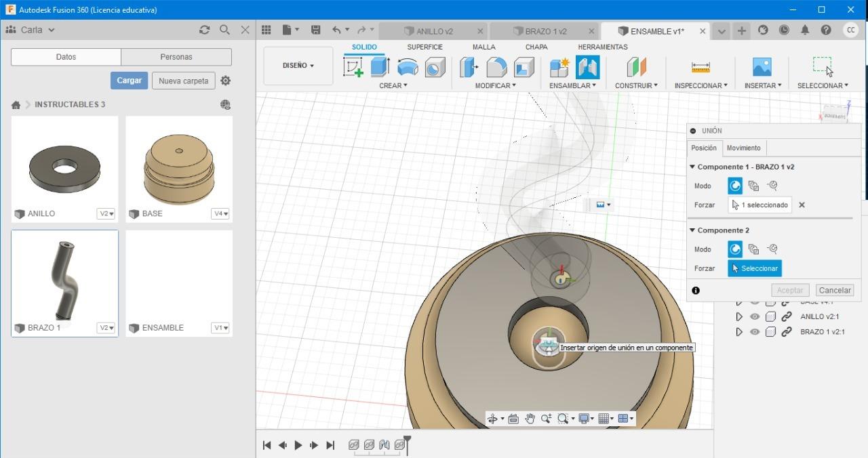Search in the data panel
The height and width of the screenshot is (458, 868).
[224, 30]
